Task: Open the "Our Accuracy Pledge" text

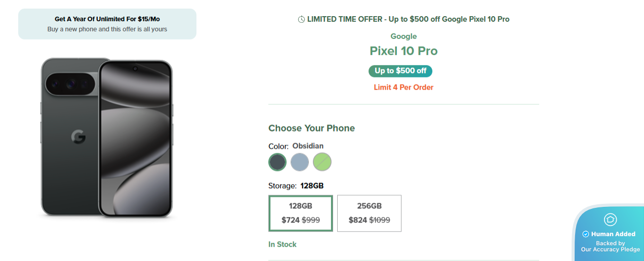Action: tap(610, 249)
